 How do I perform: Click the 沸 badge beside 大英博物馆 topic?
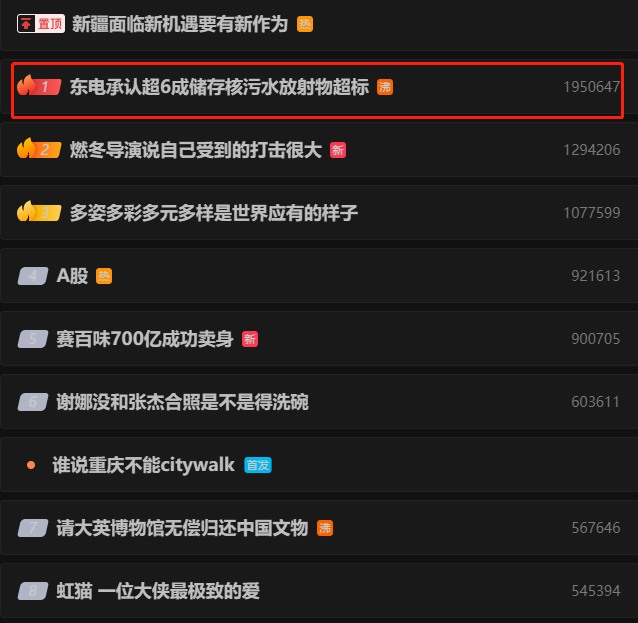325,528
